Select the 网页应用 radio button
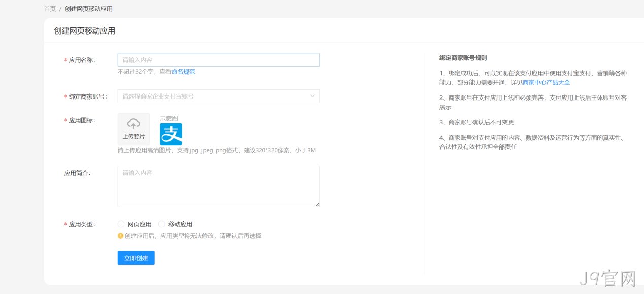Image resolution: width=644 pixels, height=294 pixels. (x=121, y=224)
